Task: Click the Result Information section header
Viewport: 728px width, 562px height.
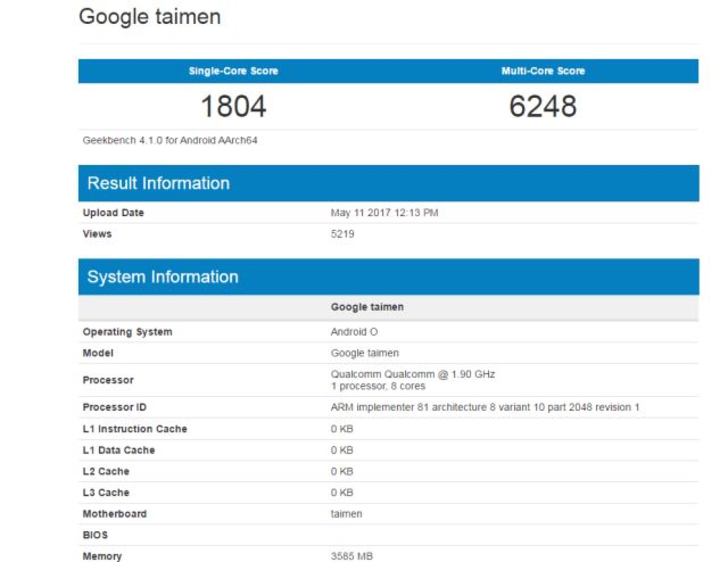Action: (x=158, y=183)
